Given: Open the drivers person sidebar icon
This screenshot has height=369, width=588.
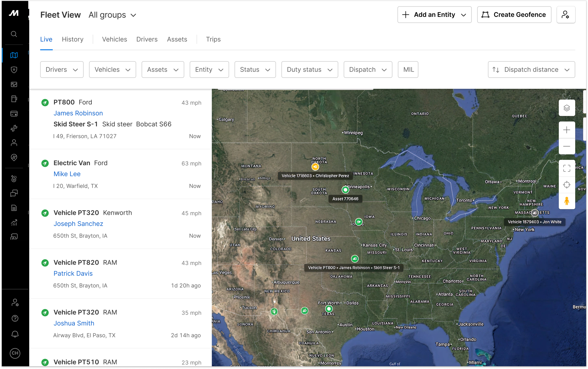Looking at the screenshot, I should [14, 143].
